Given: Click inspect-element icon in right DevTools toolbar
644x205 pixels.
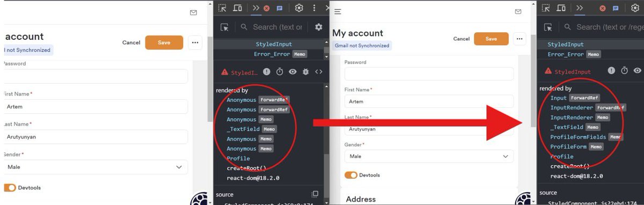Looking at the screenshot, I should 546,8.
